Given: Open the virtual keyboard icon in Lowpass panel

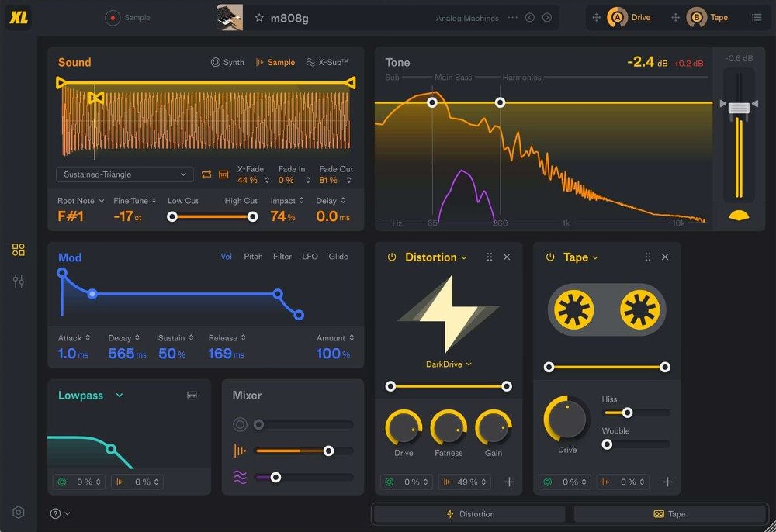Looking at the screenshot, I should tap(193, 396).
